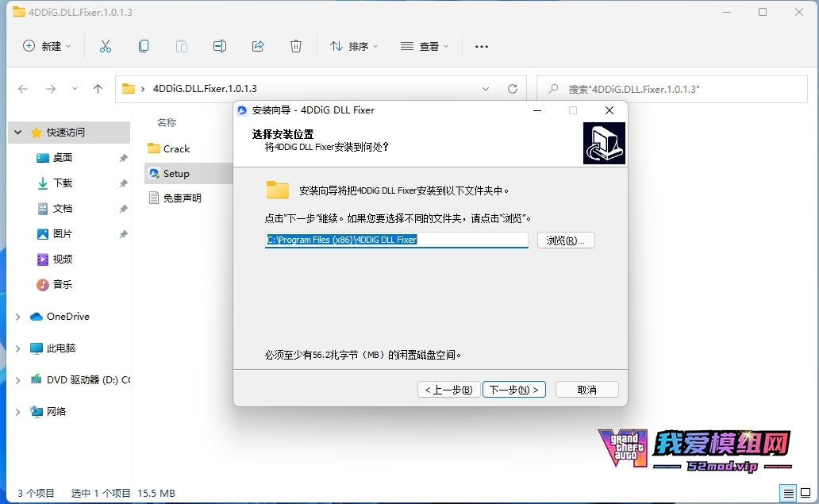Click the 名称 column header
The height and width of the screenshot is (504, 819).
click(167, 123)
